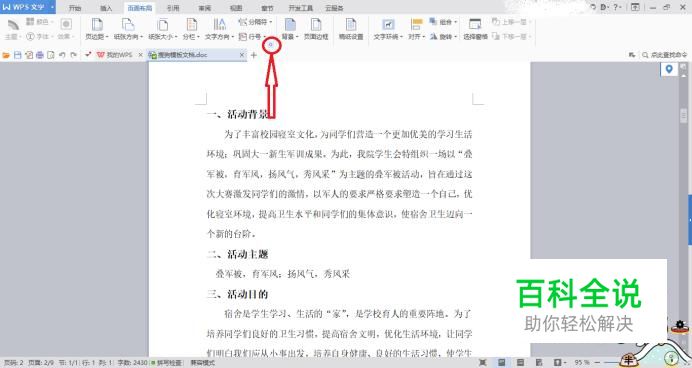Click the 文字环绕 text wrap icon
The width and height of the screenshot is (692, 368).
(388, 24)
